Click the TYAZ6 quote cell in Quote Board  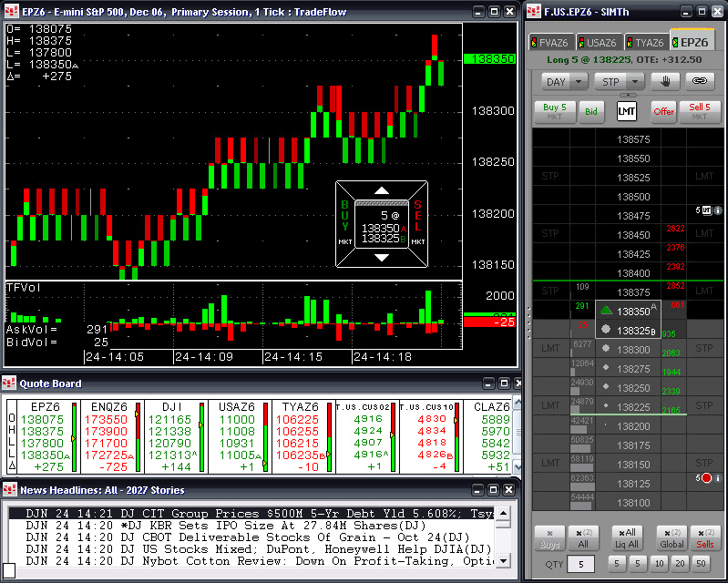[x=302, y=436]
